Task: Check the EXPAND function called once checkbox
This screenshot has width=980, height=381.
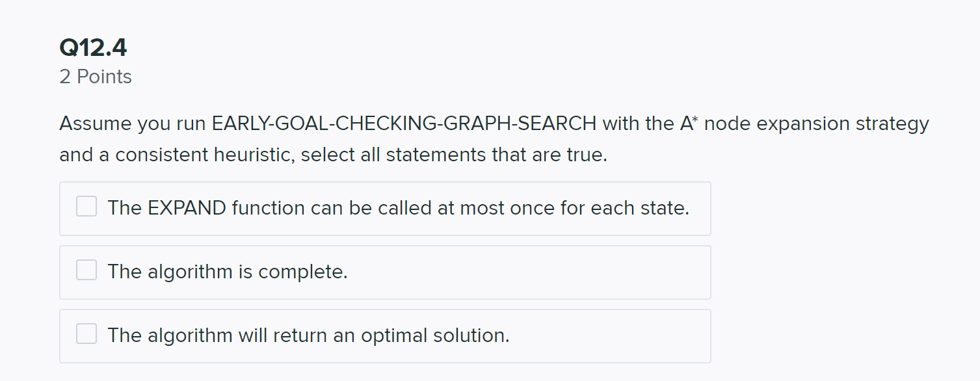Action: click(x=86, y=207)
